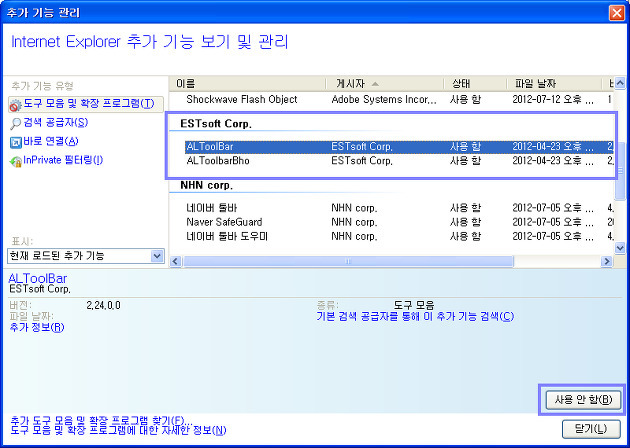The width and height of the screenshot is (630, 448).
Task: Click the vertical scrollbar thumb
Action: point(620,172)
